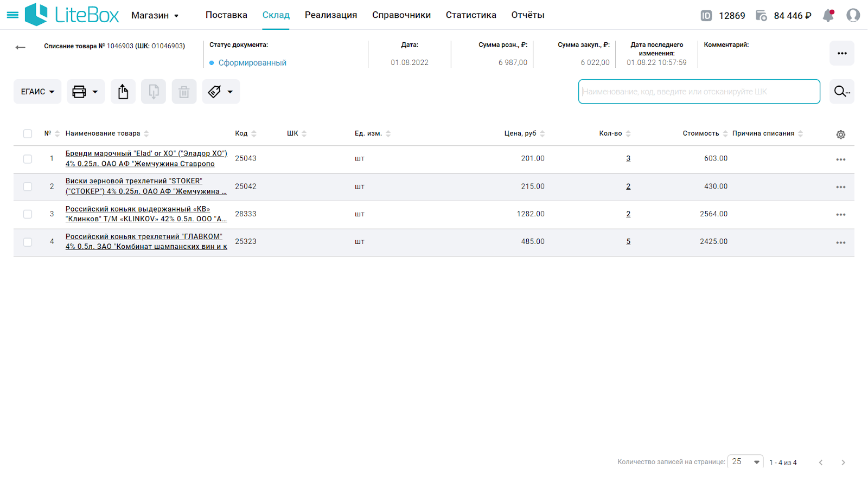The width and height of the screenshot is (868, 488).
Task: Go to previous page arrow
Action: click(821, 463)
